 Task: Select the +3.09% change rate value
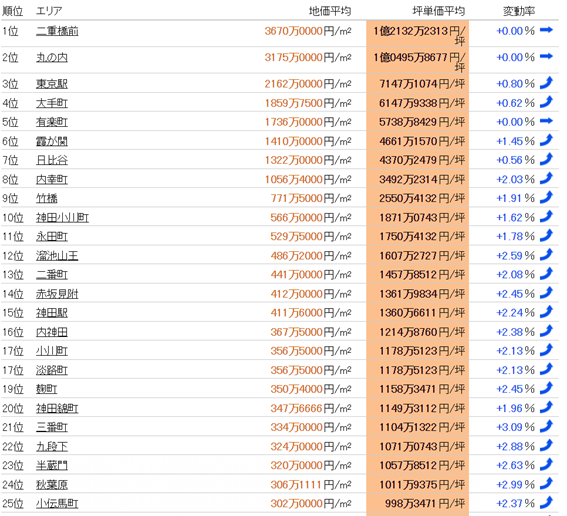click(515, 427)
